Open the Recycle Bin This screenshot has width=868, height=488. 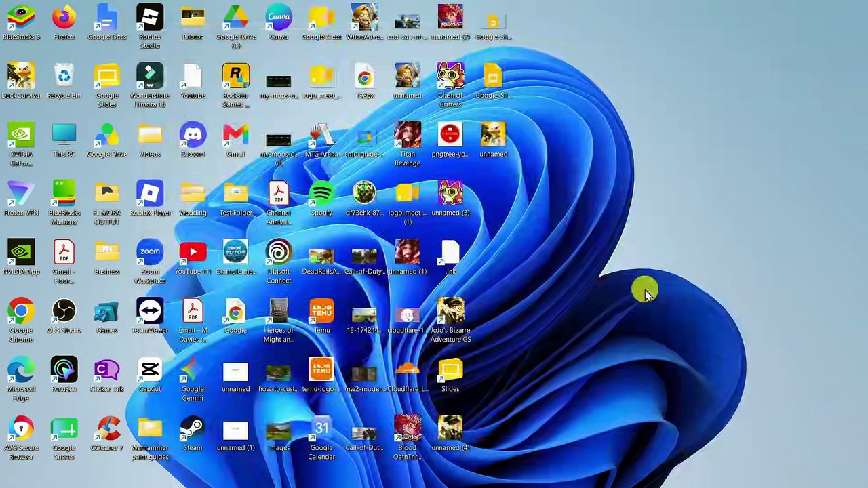coord(64,76)
